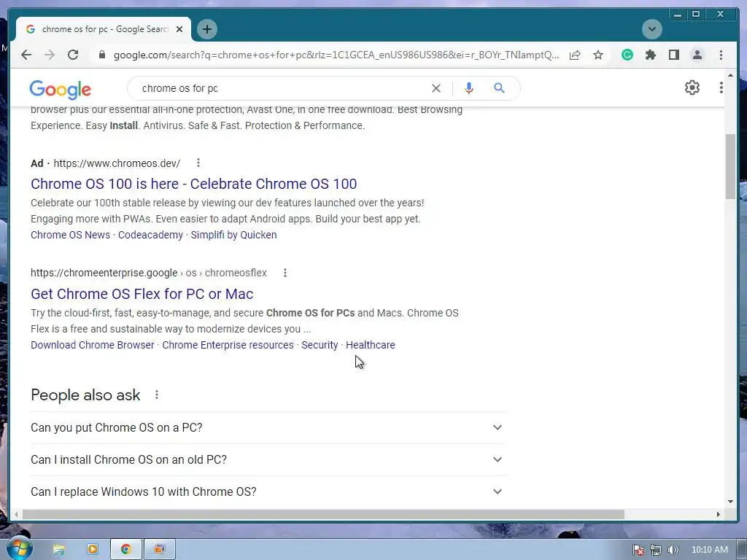Click the vertical scrollbar thumb

730,167
